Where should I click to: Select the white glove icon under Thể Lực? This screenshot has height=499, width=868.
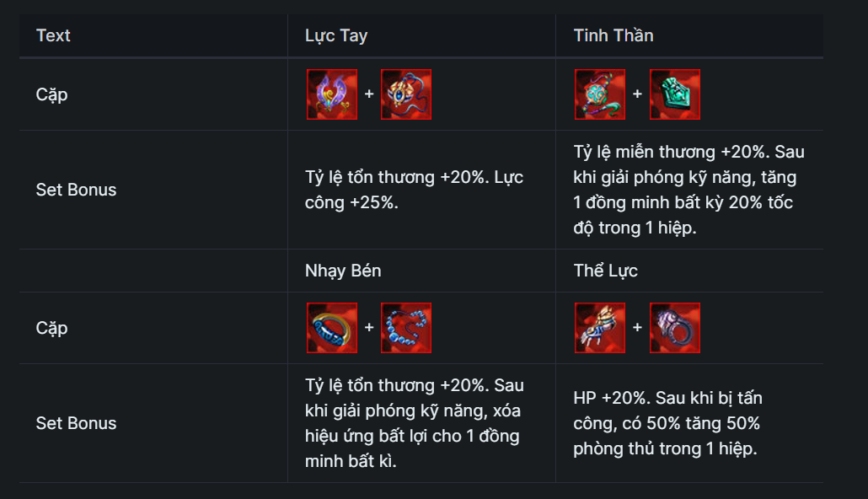pos(599,328)
